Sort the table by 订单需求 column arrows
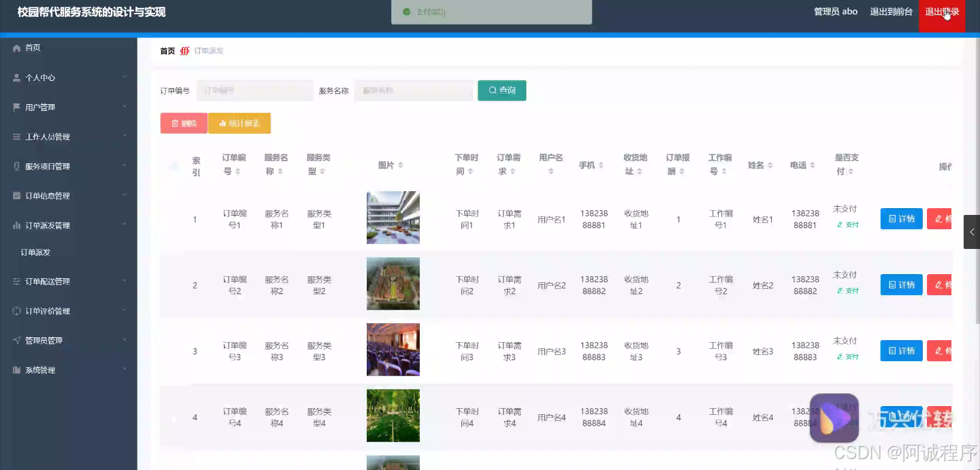Screen dimensions: 980x470 [512, 172]
